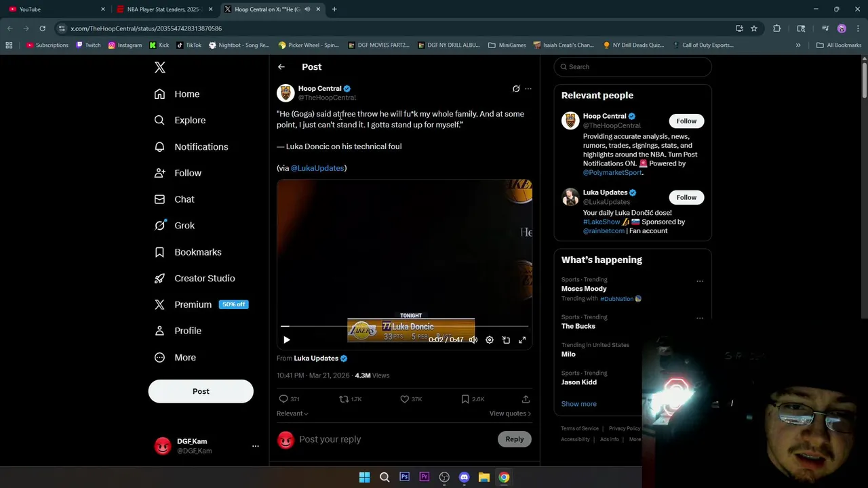Screen dimensions: 868x488
Task: Open Grok explain icon on the post
Action: [516, 89]
